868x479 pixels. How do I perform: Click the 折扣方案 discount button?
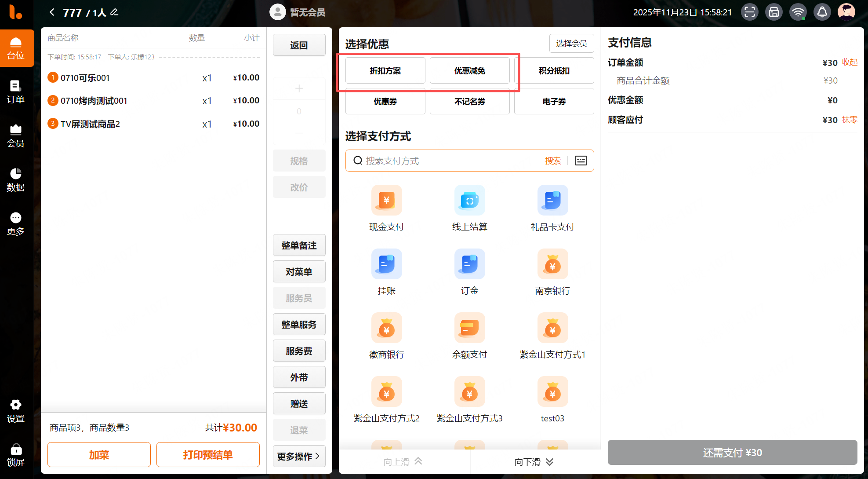pos(385,71)
